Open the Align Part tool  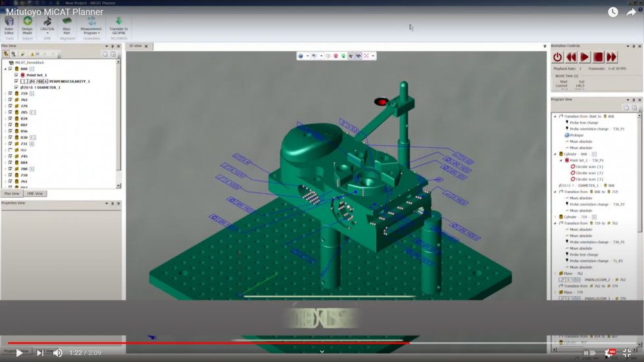tap(66, 26)
